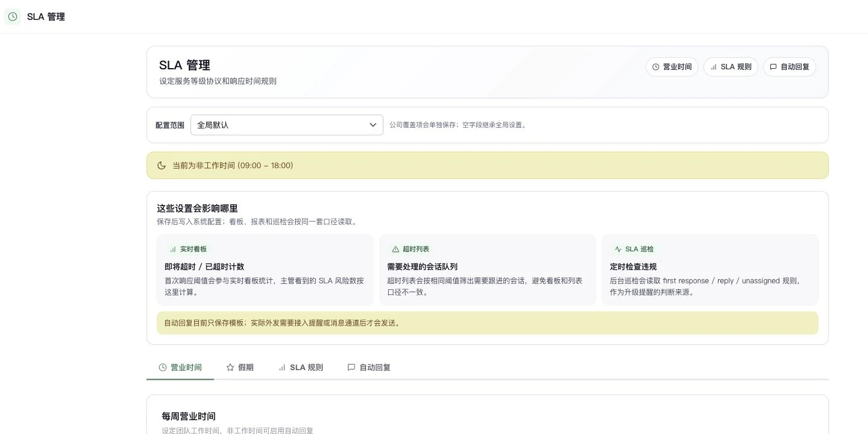Open the 自动回复 shortcut button at top right
The width and height of the screenshot is (868, 434).
pos(790,67)
